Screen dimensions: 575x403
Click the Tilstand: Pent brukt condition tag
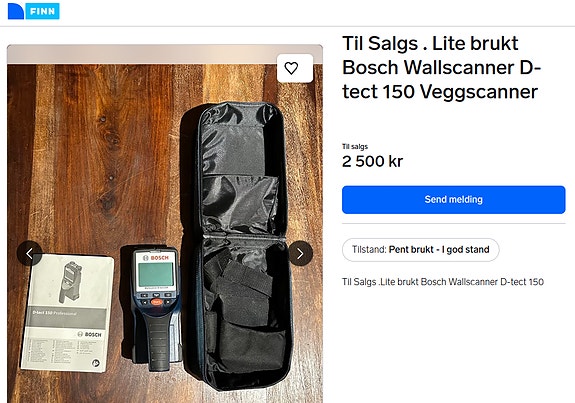tap(421, 250)
